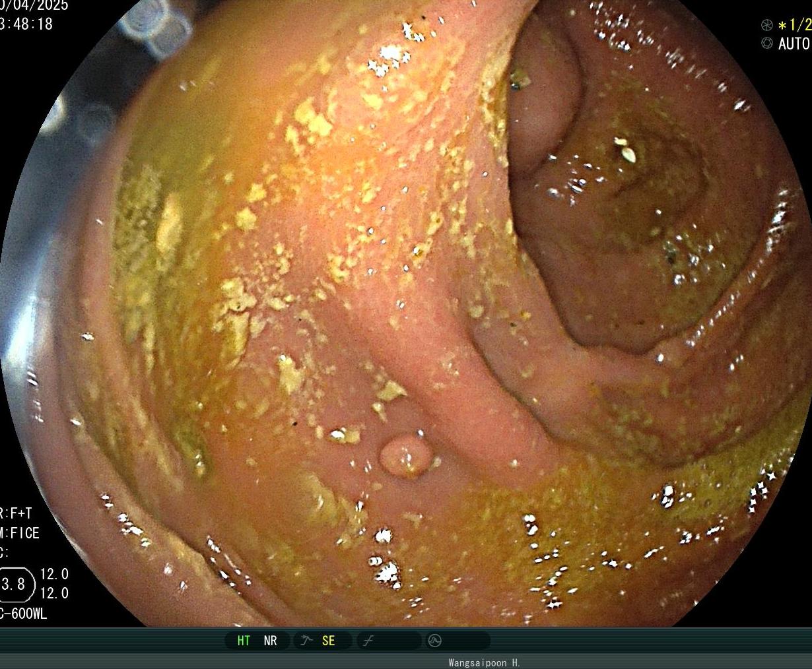Click the 3.8 value in rounded box

tap(14, 584)
